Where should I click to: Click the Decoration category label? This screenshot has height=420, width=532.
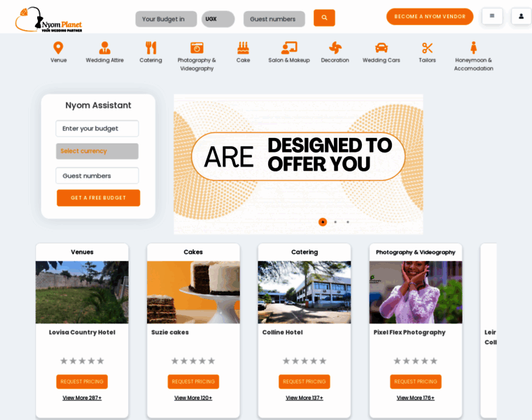pyautogui.click(x=335, y=60)
